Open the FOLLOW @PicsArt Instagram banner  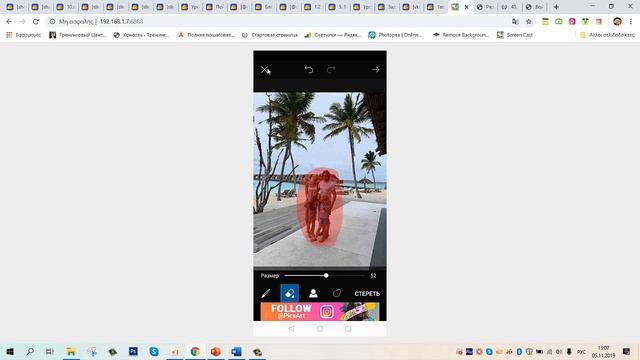tap(320, 311)
